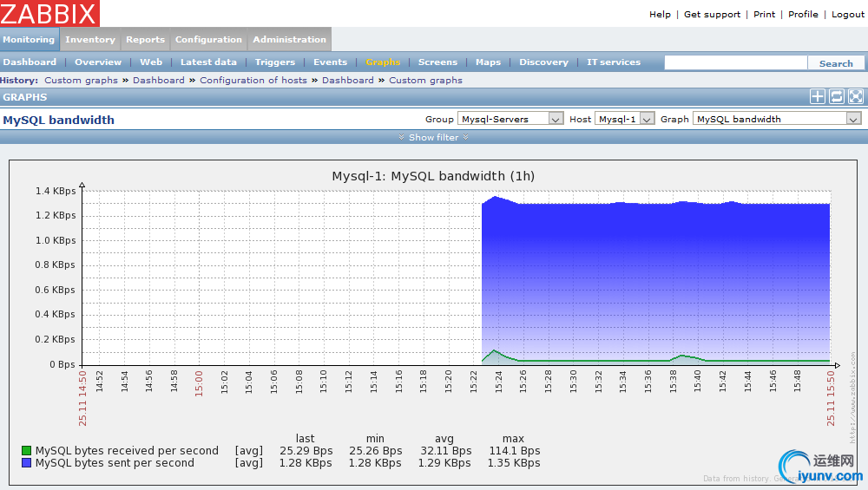Open the IT services submenu

point(614,62)
